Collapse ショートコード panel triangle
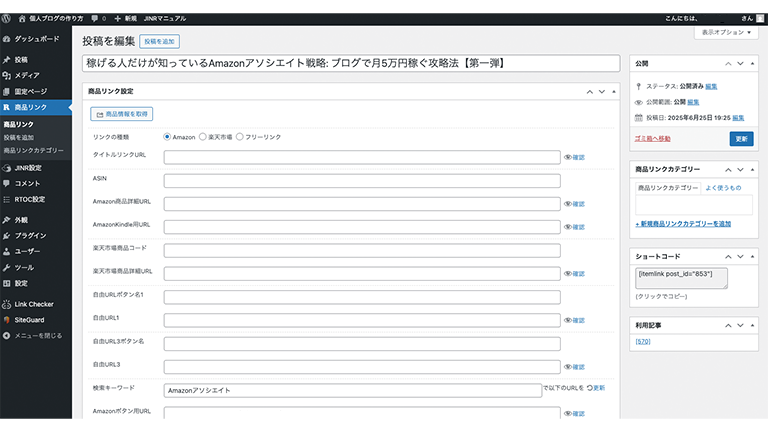Image resolution: width=768 pixels, height=432 pixels. (752, 257)
